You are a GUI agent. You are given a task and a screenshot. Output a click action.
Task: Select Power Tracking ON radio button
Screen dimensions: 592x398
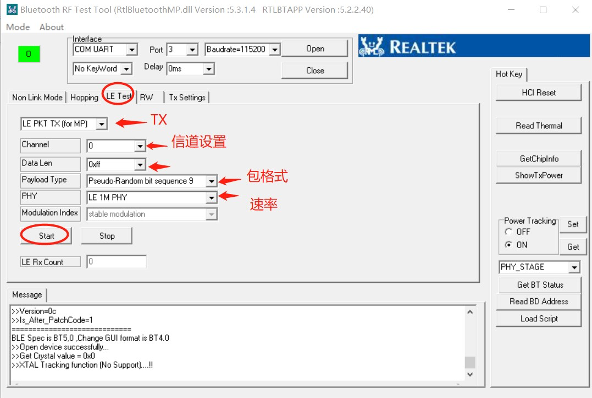(509, 245)
